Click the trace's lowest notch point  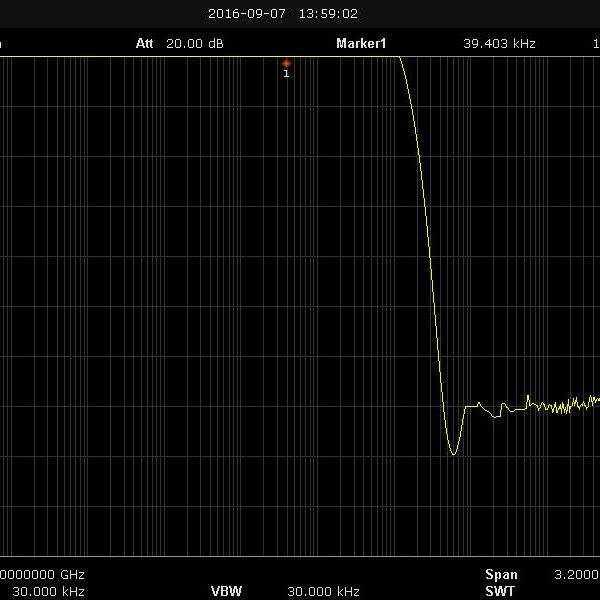454,454
